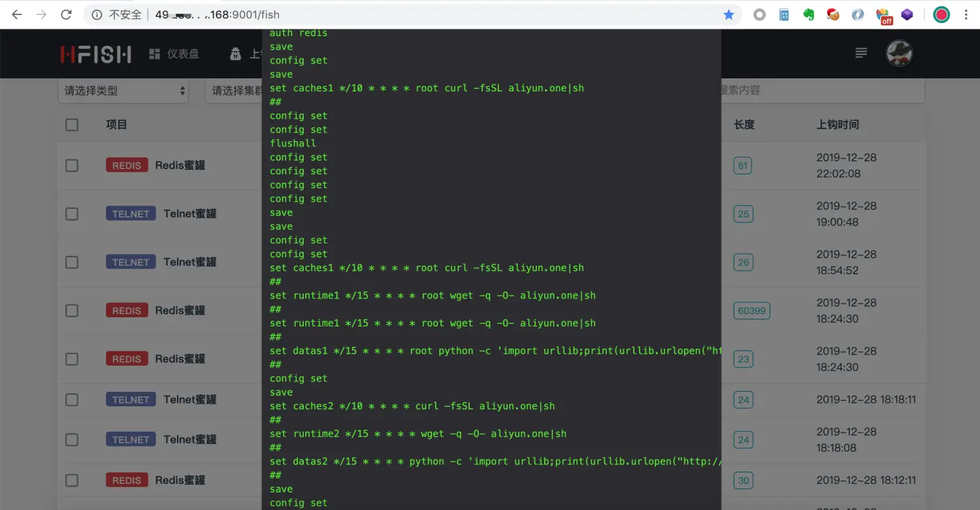Check the Telnet蜜罐 row from 18:18:11
The image size is (980, 510).
click(72, 400)
